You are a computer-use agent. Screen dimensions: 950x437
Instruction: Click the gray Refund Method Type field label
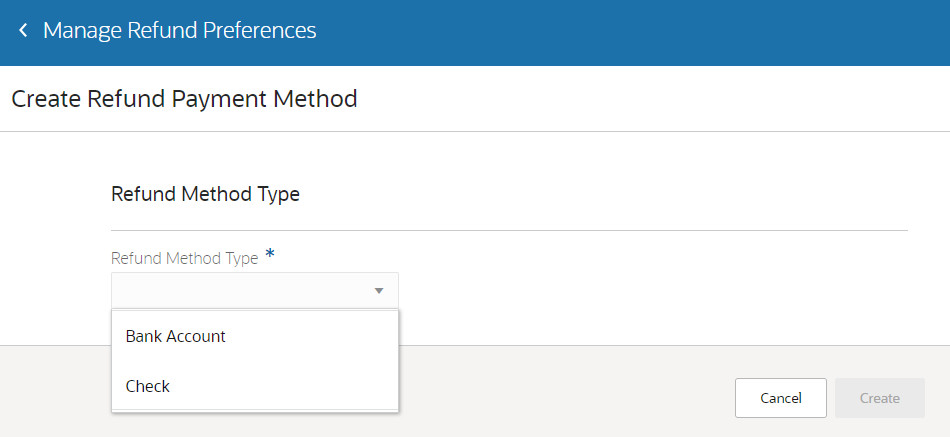[185, 258]
